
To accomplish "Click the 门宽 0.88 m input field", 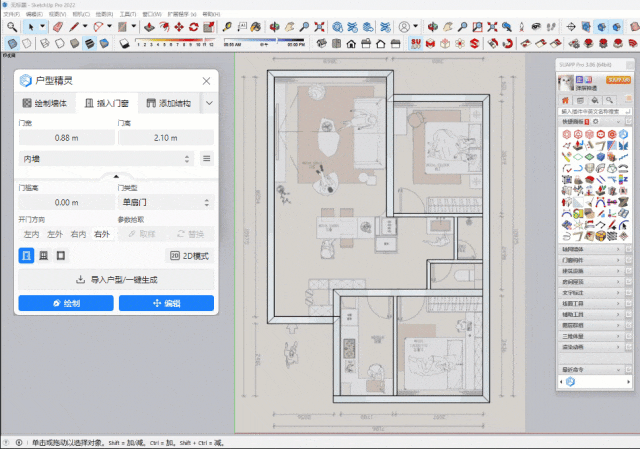I will 65,137.
